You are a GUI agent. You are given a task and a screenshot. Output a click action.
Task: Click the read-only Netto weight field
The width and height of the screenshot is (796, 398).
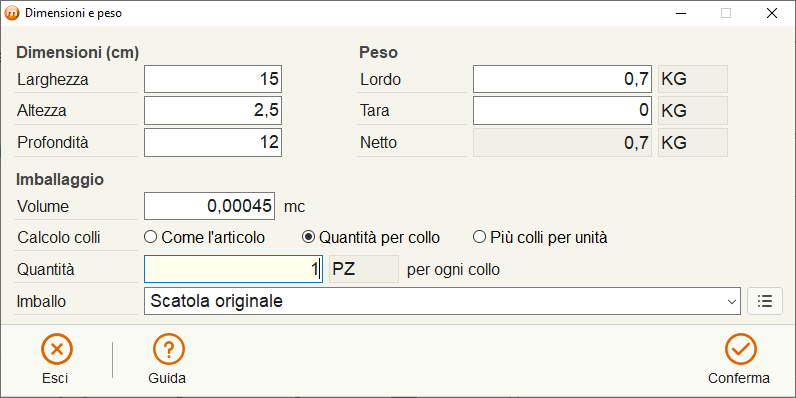(x=562, y=142)
